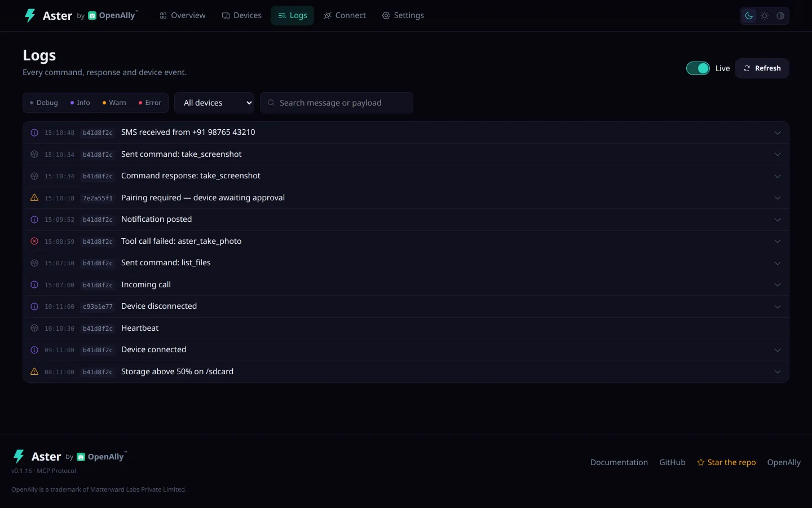The width and height of the screenshot is (812, 508).
Task: Select the light theme sun icon
Action: point(765,16)
